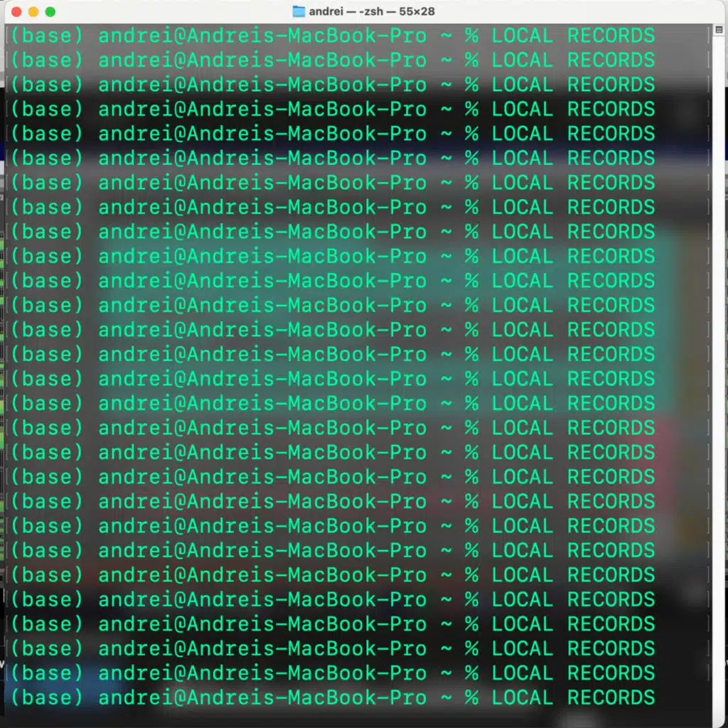The width and height of the screenshot is (728, 728).
Task: Close the Terminal window with red button
Action: point(17,11)
